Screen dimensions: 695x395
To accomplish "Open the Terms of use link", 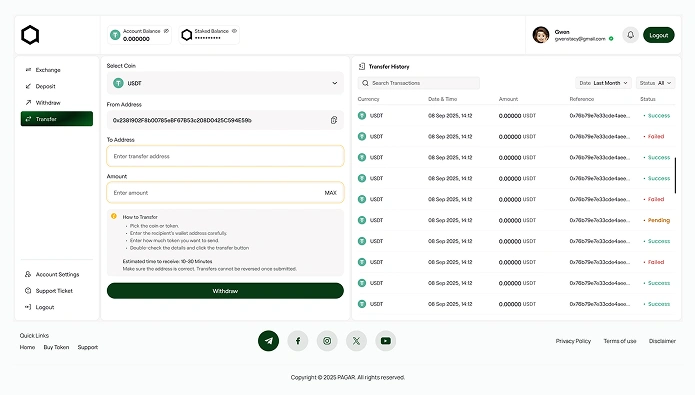I will point(620,341).
